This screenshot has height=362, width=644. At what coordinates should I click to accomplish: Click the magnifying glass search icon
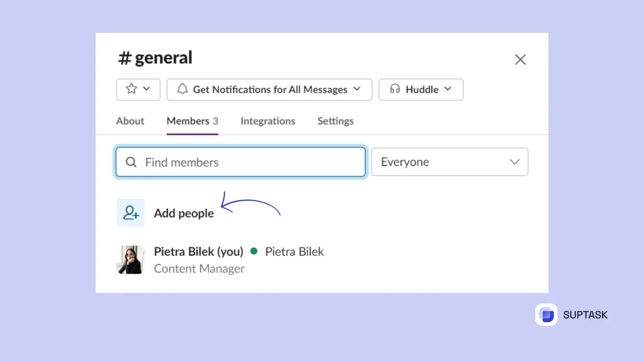tap(131, 162)
